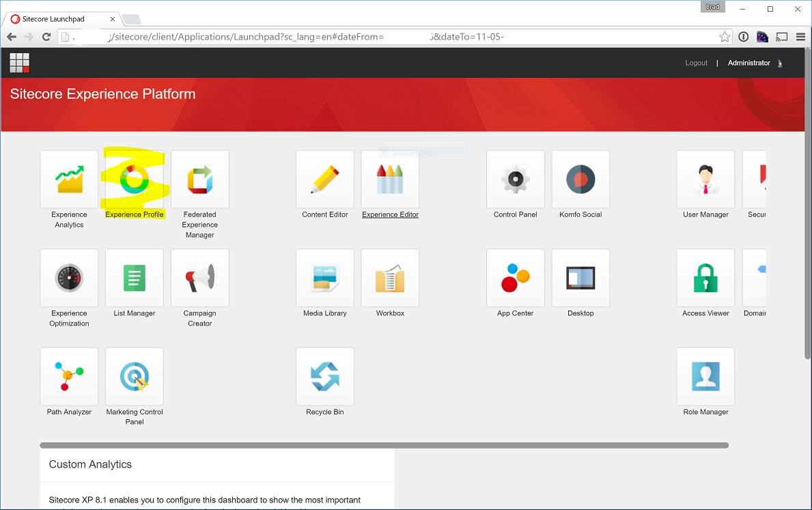812x510 pixels.
Task: Click the browser Back arrow
Action: [x=12, y=37]
